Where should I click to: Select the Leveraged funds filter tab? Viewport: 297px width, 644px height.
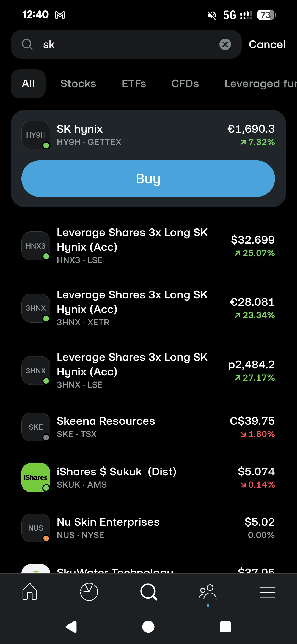pyautogui.click(x=260, y=84)
